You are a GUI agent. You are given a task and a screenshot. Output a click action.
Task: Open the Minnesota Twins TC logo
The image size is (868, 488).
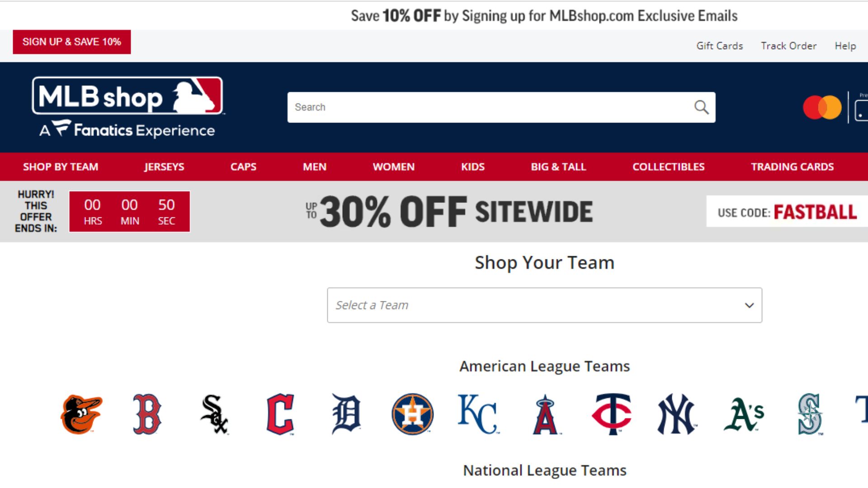611,414
